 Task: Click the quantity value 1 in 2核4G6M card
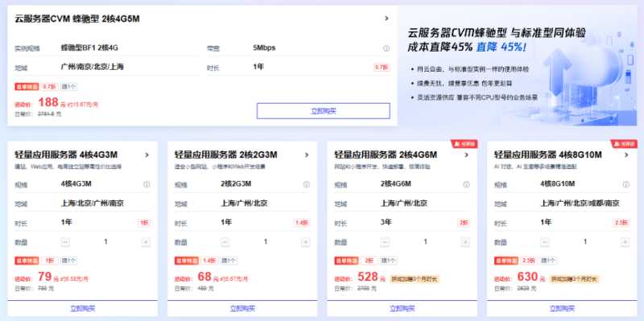[x=425, y=242]
